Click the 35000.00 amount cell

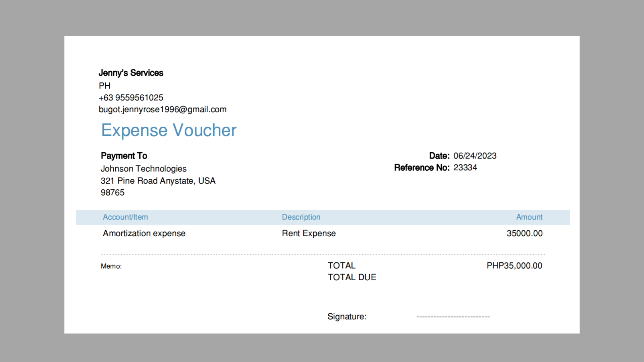point(524,233)
